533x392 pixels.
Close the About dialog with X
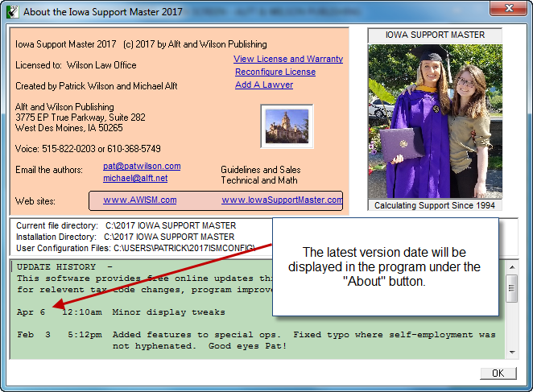509,8
